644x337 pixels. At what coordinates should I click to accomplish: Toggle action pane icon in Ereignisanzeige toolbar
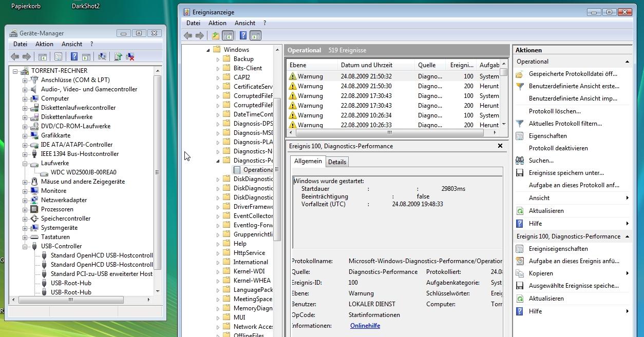click(x=256, y=35)
